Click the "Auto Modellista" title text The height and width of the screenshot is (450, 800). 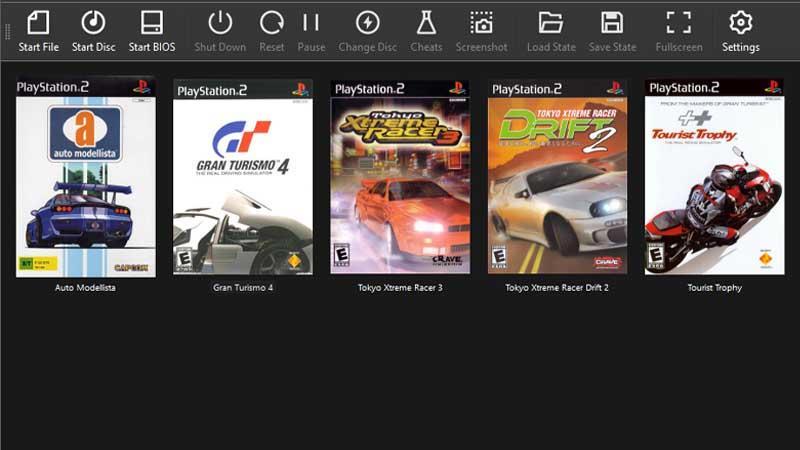click(85, 288)
